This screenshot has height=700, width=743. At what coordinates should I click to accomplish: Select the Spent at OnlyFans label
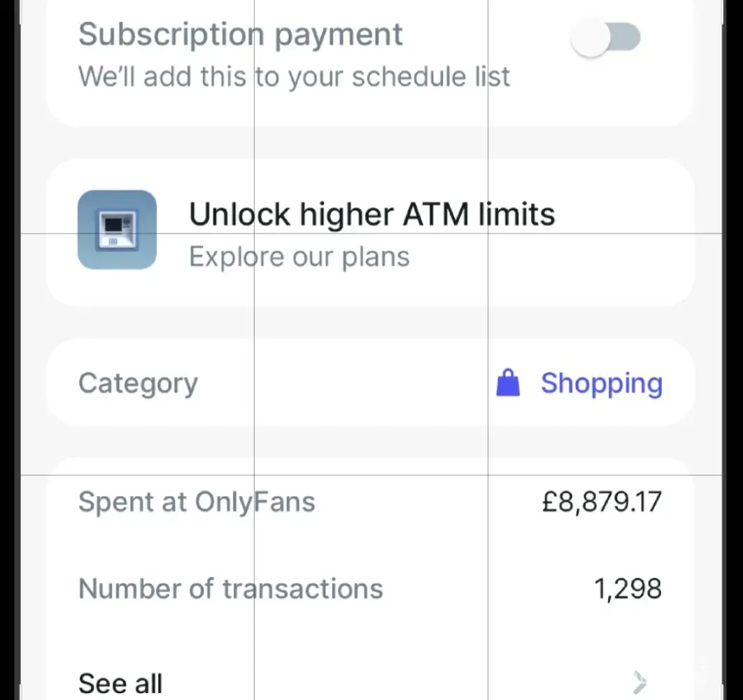[197, 502]
